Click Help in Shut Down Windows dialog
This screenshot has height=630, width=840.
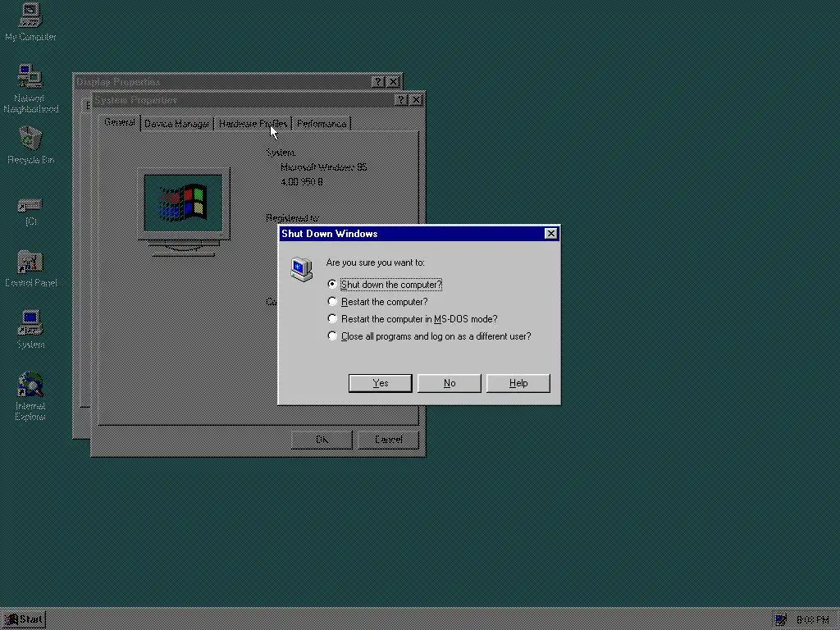[518, 383]
